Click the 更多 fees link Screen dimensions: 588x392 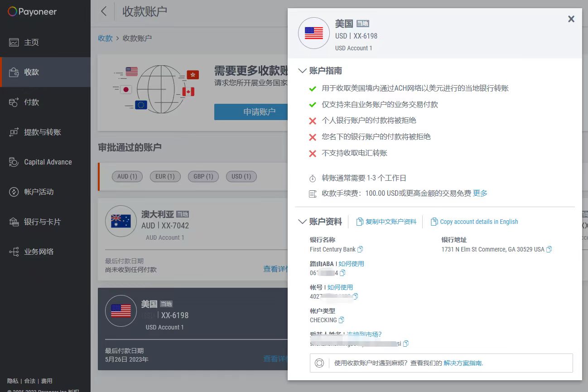pos(480,193)
